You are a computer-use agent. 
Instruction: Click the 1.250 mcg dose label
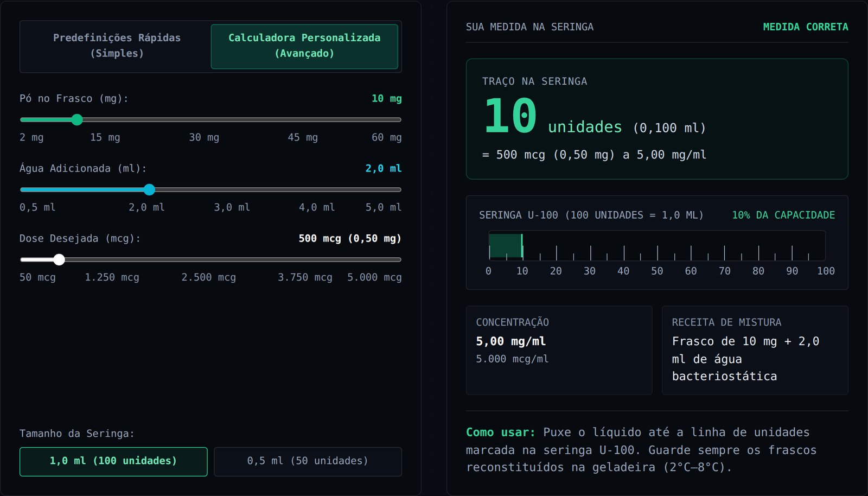(112, 277)
